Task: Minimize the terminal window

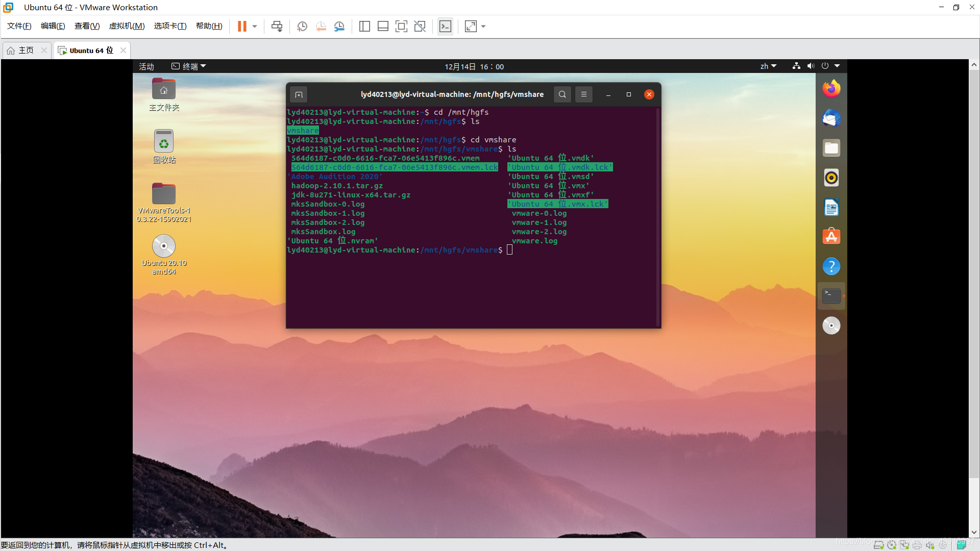Action: (x=608, y=94)
